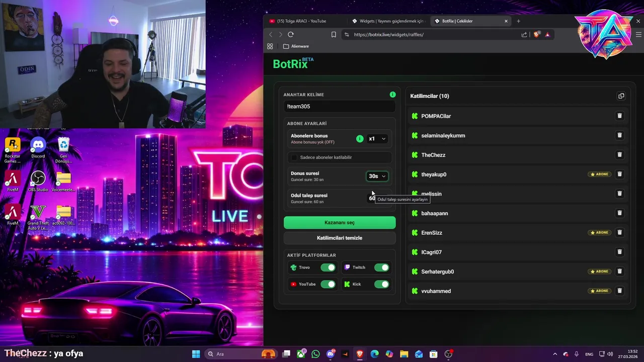Click ENG language indicator in tray
Viewport: 644px width, 362px height.
pyautogui.click(x=589, y=354)
